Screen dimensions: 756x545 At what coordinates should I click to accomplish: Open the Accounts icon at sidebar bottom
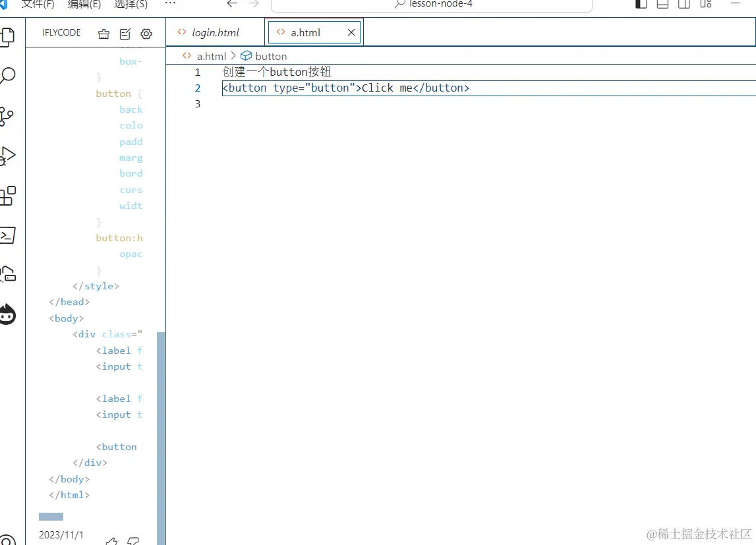coord(7,540)
